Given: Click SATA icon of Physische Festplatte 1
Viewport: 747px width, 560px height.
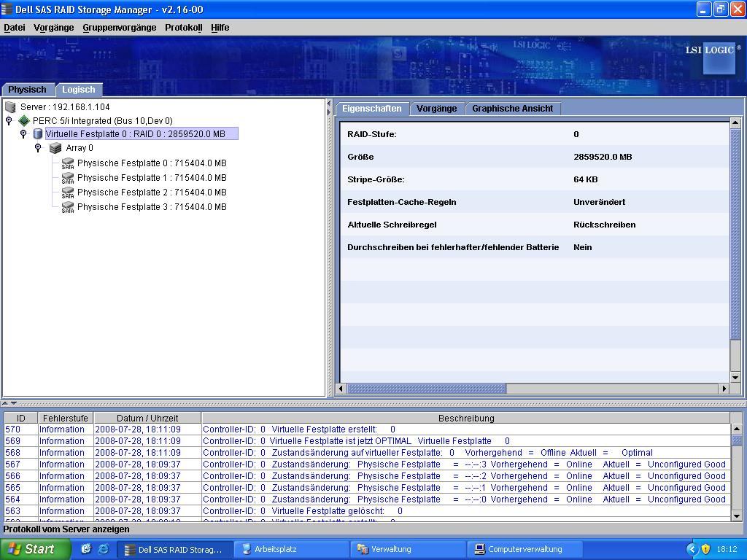Looking at the screenshot, I should 68,178.
